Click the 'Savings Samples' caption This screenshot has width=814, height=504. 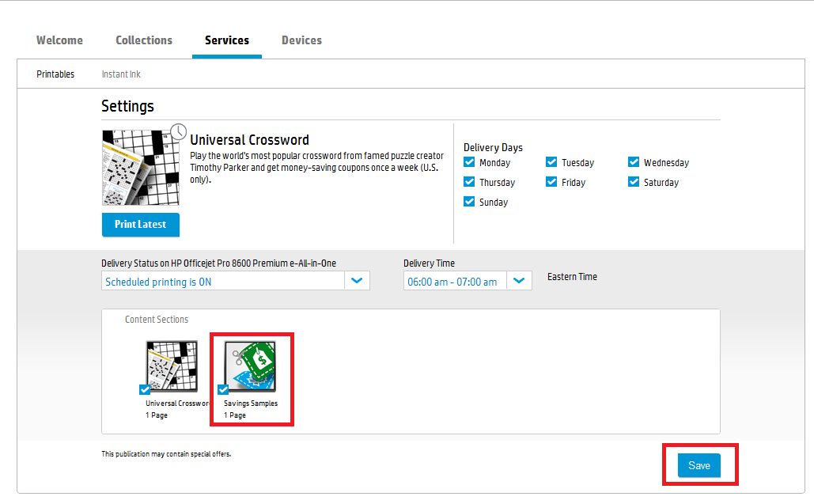[251, 404]
